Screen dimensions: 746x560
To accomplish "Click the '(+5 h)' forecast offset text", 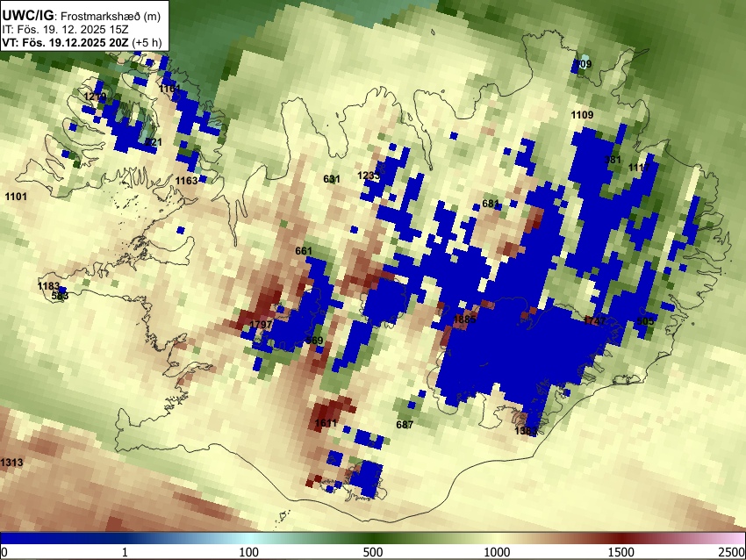I will click(147, 42).
